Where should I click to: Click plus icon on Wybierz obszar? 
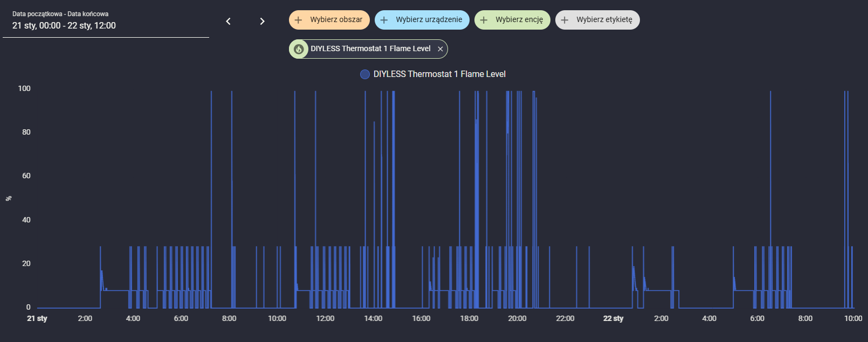(298, 20)
